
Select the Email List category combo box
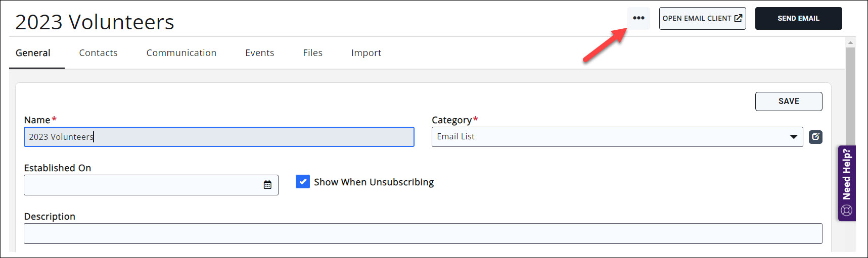607,137
